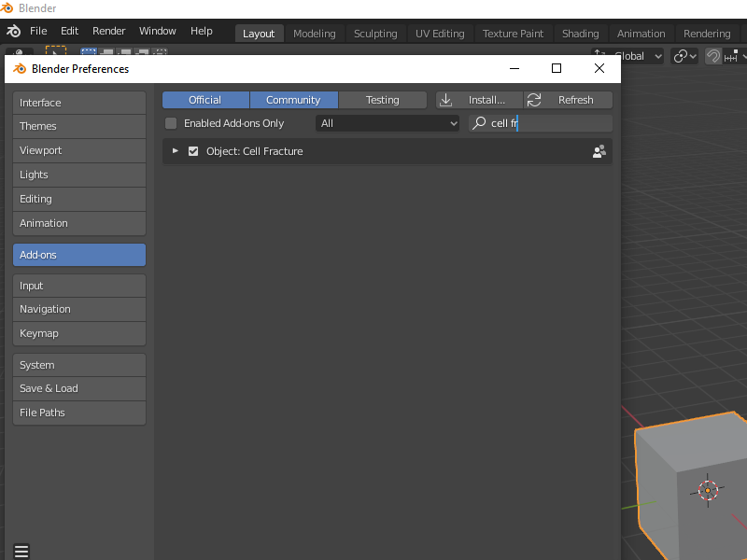Switch to the Texture Paint workspace tab
The height and width of the screenshot is (560, 747).
[513, 34]
